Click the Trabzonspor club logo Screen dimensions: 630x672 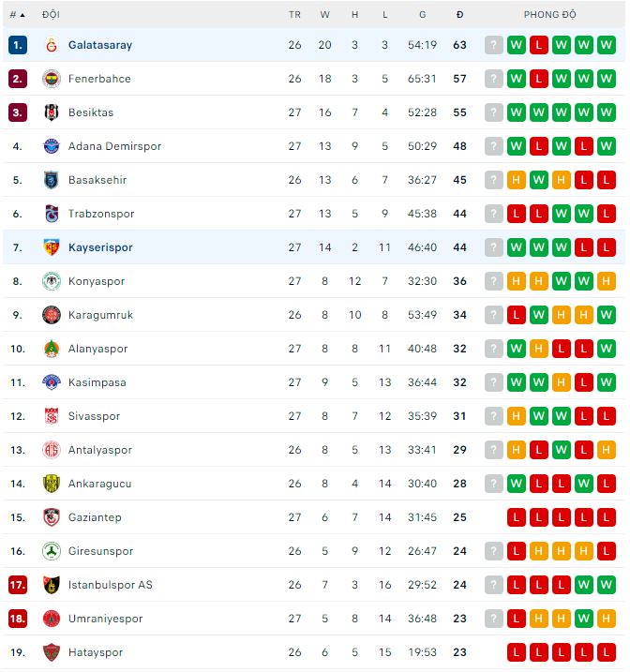tap(51, 214)
